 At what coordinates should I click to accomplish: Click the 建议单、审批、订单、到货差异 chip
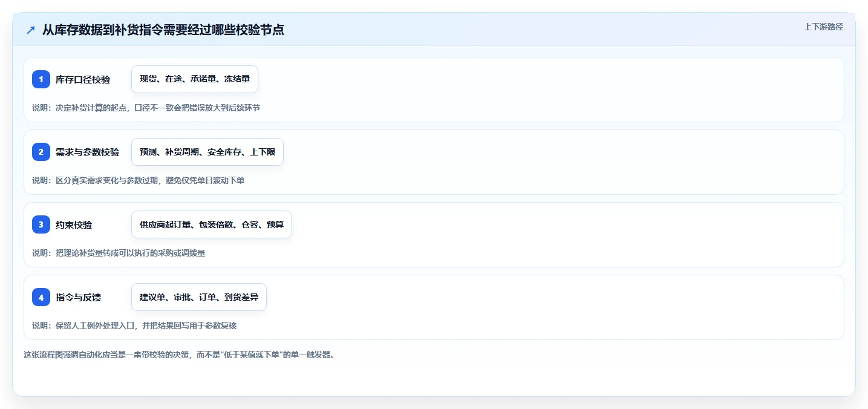coord(199,297)
